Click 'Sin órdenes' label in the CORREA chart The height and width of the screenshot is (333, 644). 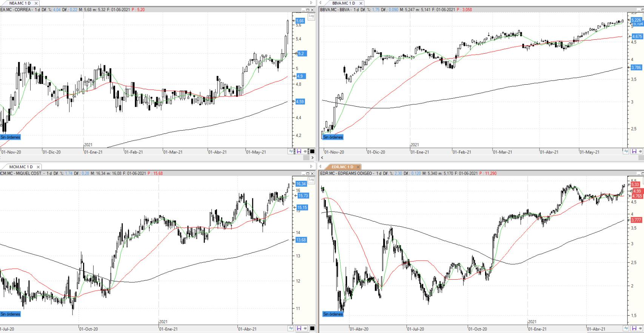tap(11, 137)
